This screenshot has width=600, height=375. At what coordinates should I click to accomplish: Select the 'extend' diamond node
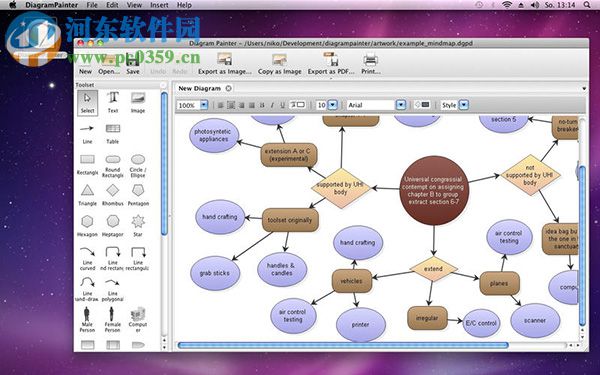[433, 269]
